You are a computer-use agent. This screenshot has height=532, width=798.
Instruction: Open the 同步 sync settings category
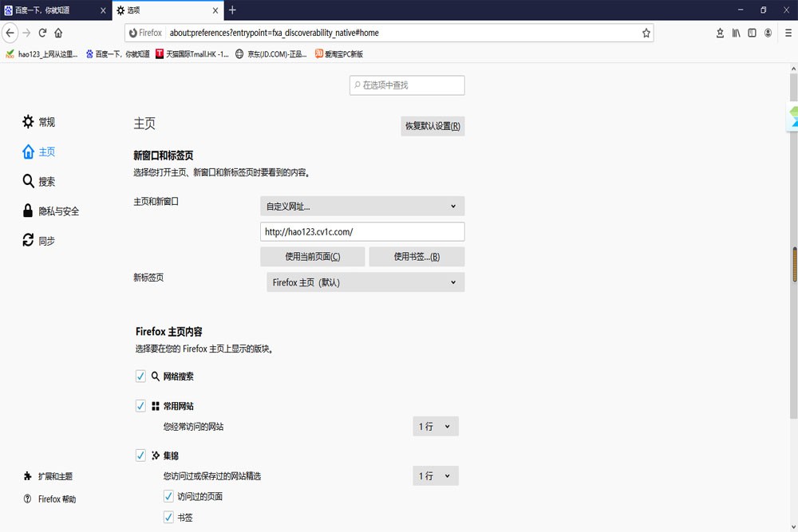click(x=38, y=240)
